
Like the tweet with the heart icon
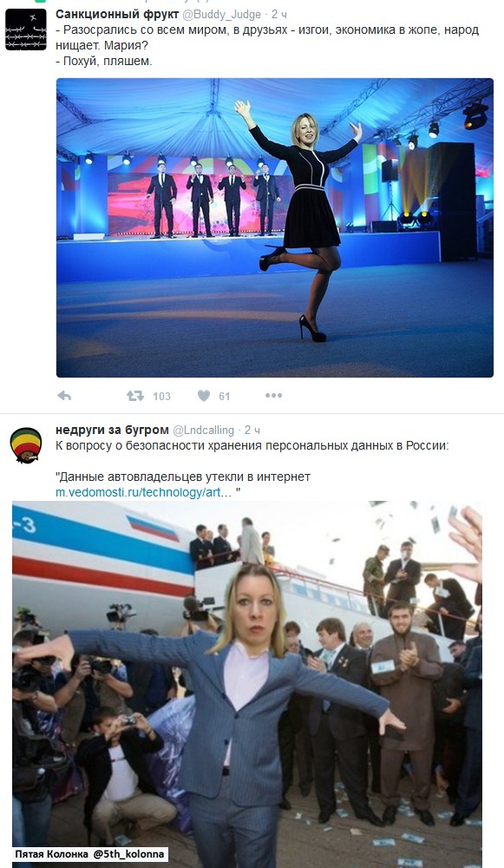[x=204, y=396]
